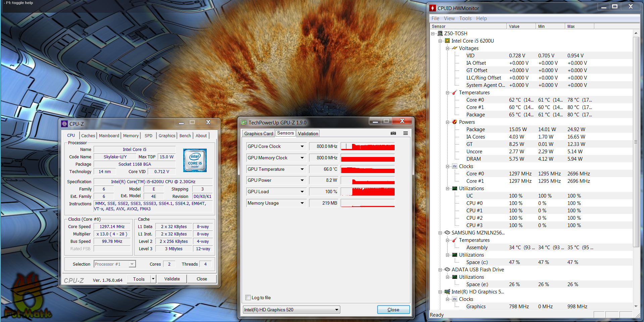The height and width of the screenshot is (322, 644).
Task: Collapse the Voltages tree node
Action: click(447, 48)
